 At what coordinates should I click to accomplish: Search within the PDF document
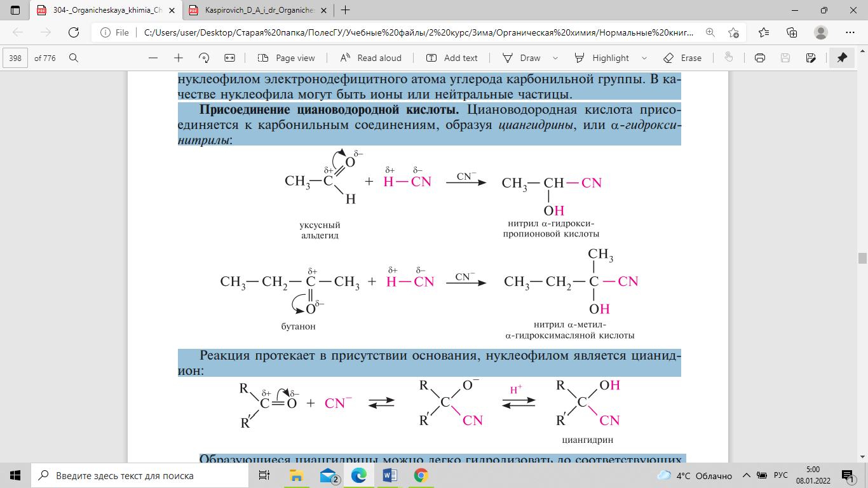pos(73,58)
